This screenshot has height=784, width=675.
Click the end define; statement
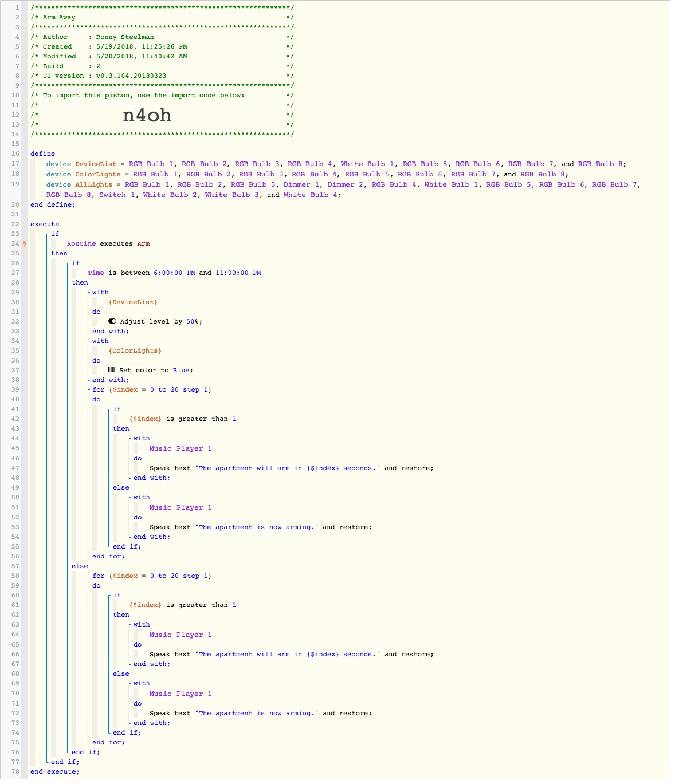tap(53, 205)
